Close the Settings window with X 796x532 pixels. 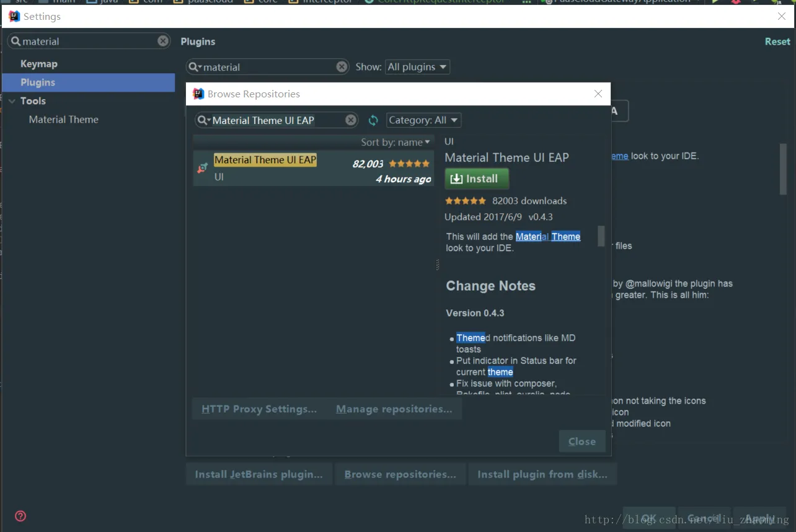(782, 16)
